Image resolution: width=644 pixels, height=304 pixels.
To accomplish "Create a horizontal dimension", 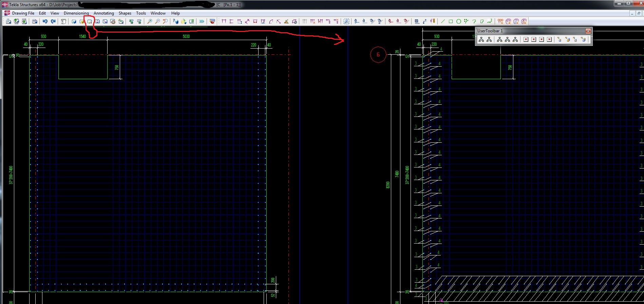I will (224, 21).
